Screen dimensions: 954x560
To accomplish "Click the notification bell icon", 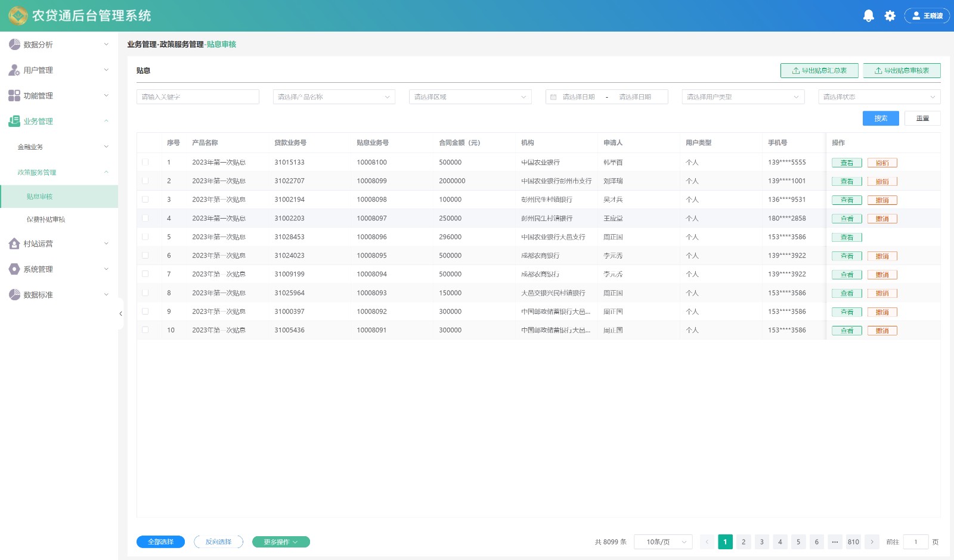I will tap(868, 16).
